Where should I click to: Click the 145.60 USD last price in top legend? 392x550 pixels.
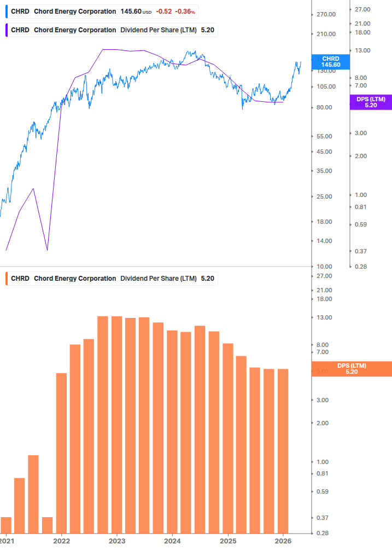136,11
